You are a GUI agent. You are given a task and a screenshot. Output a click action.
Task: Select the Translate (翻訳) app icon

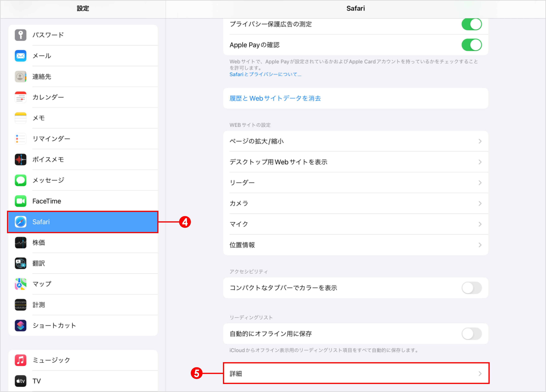click(21, 263)
